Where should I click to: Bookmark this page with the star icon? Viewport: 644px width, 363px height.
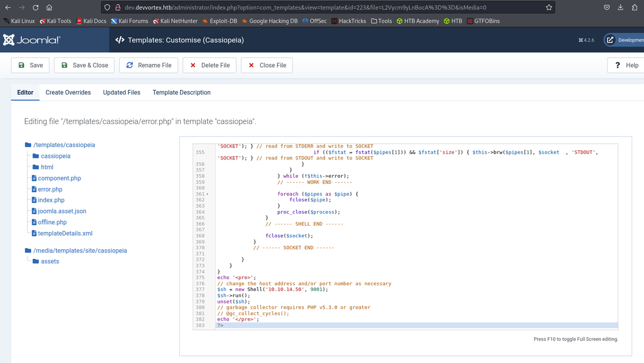pos(548,8)
